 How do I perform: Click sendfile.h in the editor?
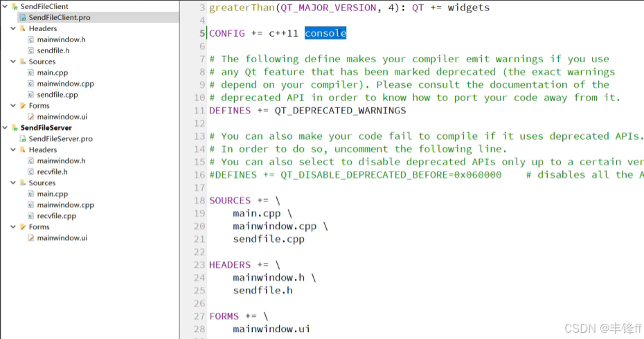coord(263,291)
